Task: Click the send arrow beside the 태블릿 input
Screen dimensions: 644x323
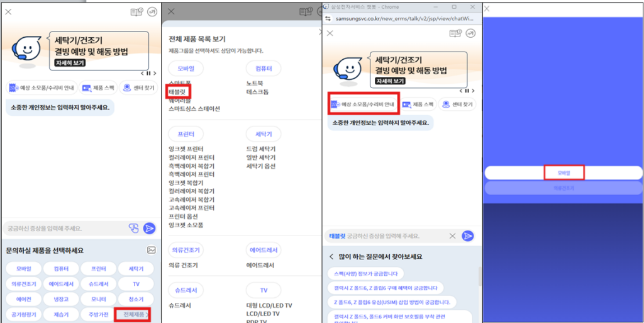Action: coord(467,236)
